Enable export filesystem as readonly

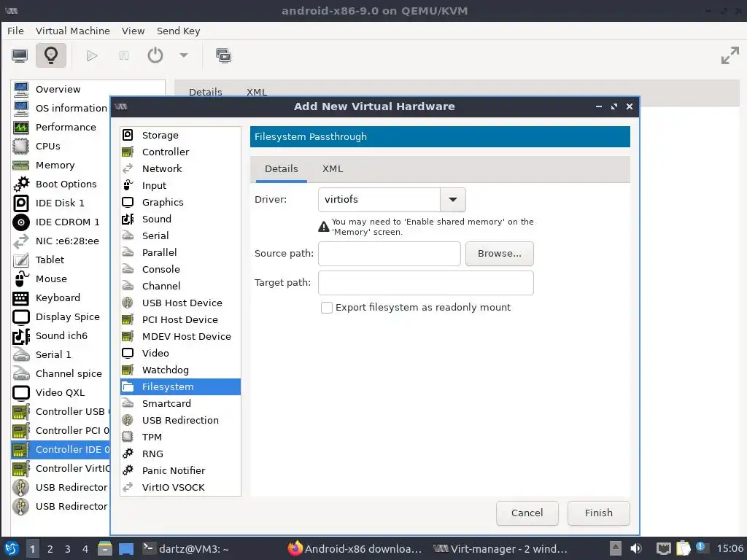coord(327,308)
